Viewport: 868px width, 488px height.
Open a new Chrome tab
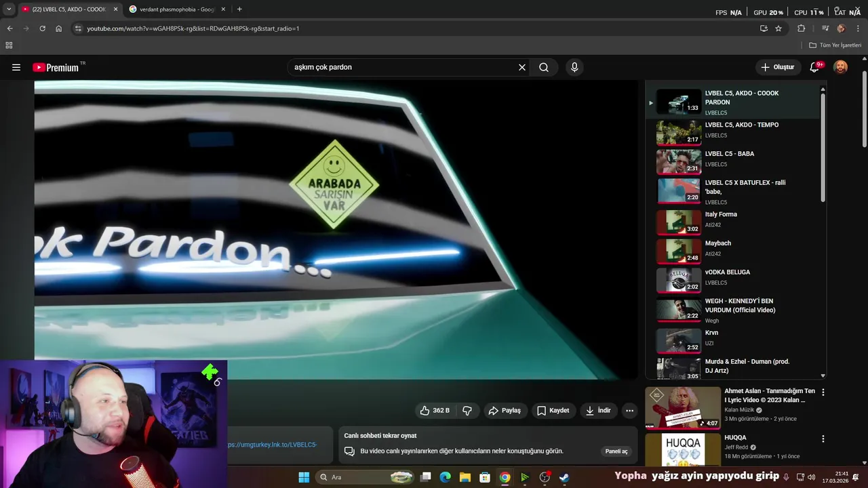click(x=239, y=9)
